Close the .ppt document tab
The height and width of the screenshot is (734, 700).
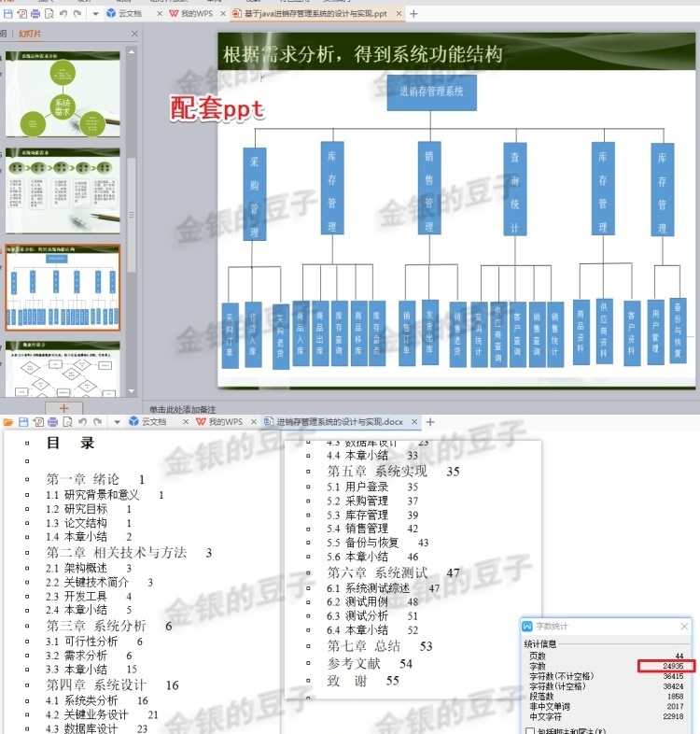399,14
